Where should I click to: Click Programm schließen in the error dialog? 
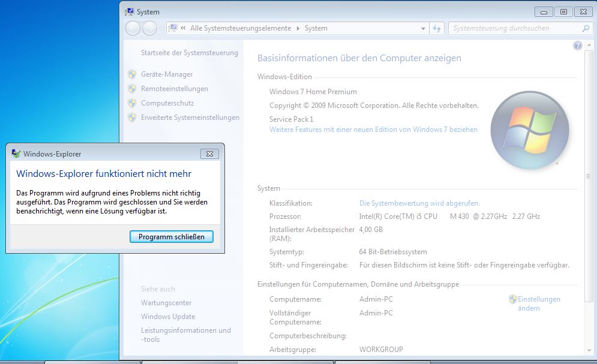[x=172, y=237]
